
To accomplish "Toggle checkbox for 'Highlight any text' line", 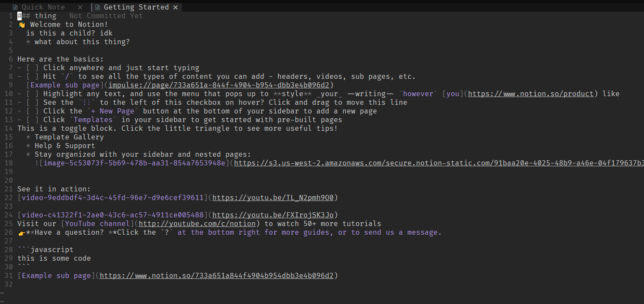I will pos(33,94).
